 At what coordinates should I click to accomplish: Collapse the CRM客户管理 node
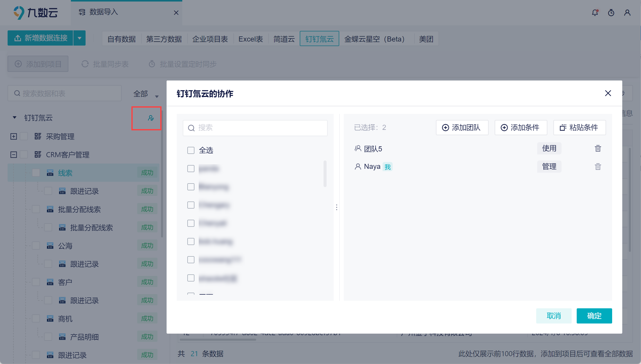tap(14, 155)
